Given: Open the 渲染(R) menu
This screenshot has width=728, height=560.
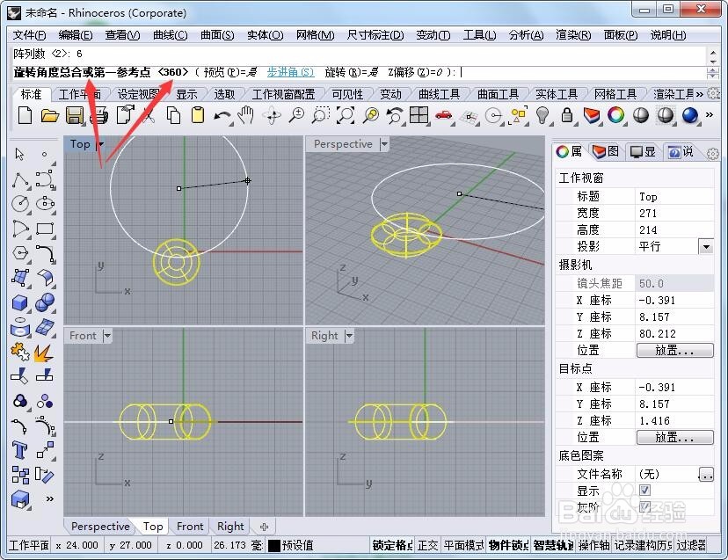Looking at the screenshot, I should [x=573, y=35].
